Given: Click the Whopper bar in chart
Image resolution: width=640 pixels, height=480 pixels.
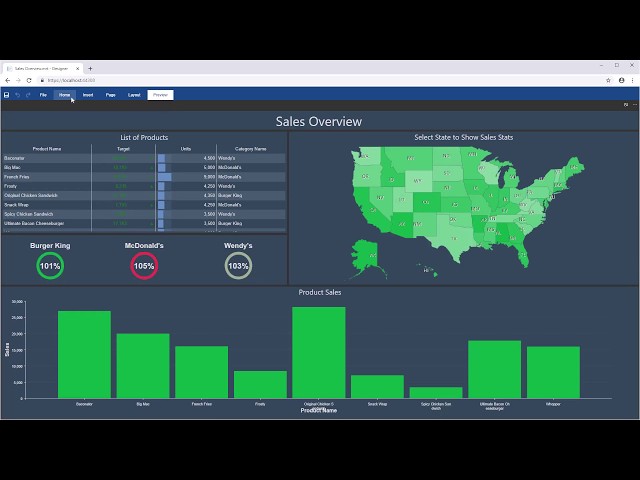Looking at the screenshot, I should tap(553, 372).
